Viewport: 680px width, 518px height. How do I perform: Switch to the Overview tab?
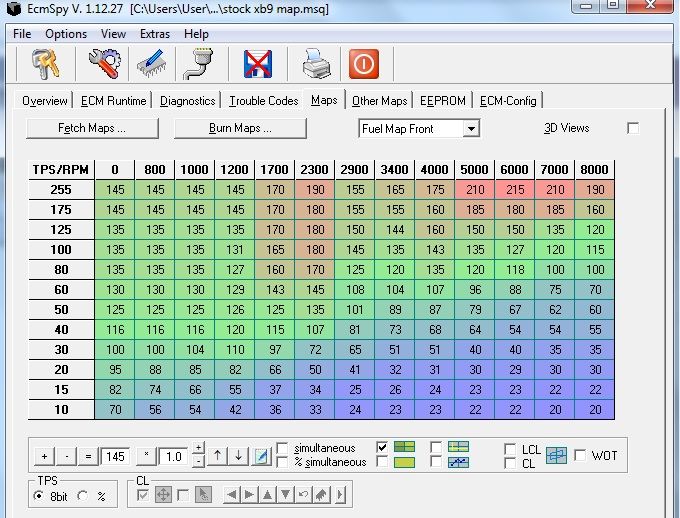click(x=44, y=101)
